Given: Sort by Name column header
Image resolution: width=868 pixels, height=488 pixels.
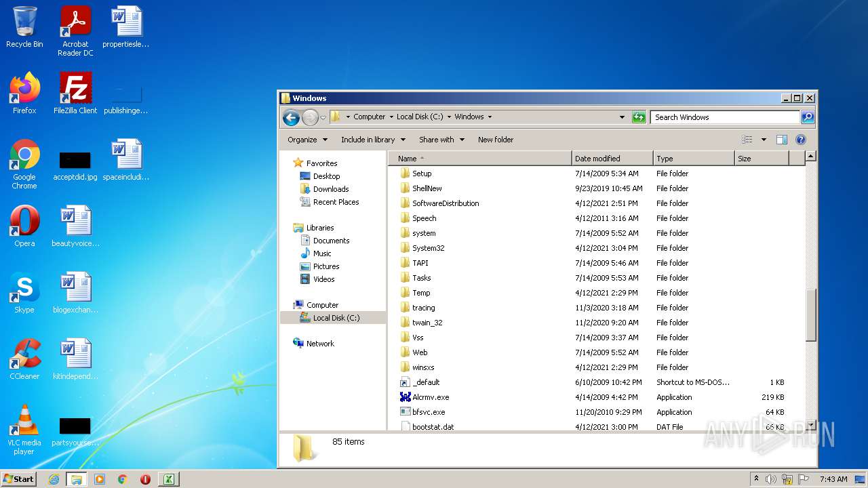Looking at the screenshot, I should 480,159.
